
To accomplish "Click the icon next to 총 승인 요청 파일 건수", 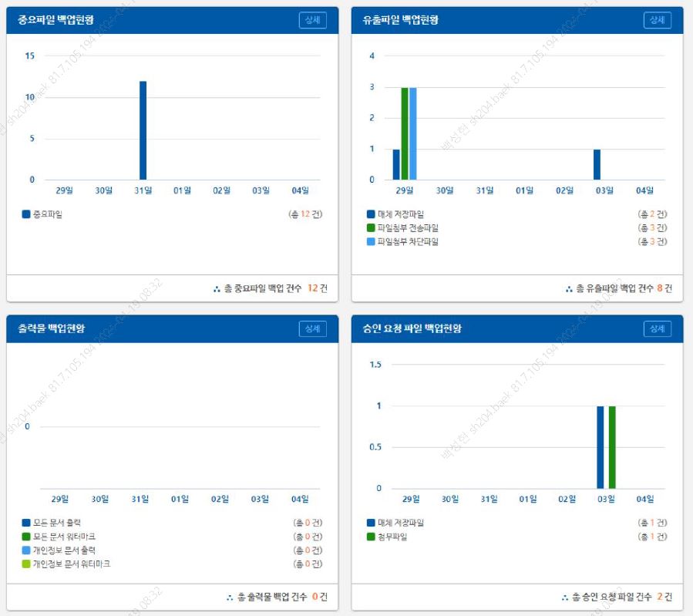I will (x=565, y=597).
